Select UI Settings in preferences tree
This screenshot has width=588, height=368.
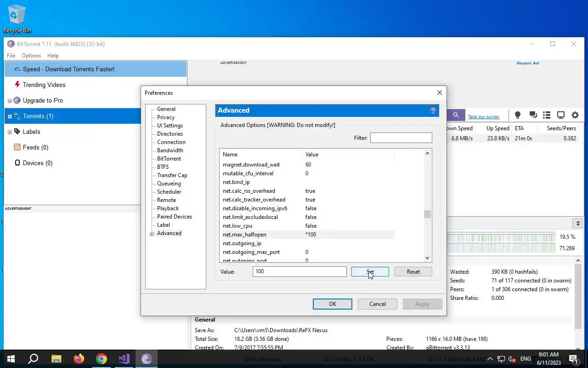[x=170, y=126]
